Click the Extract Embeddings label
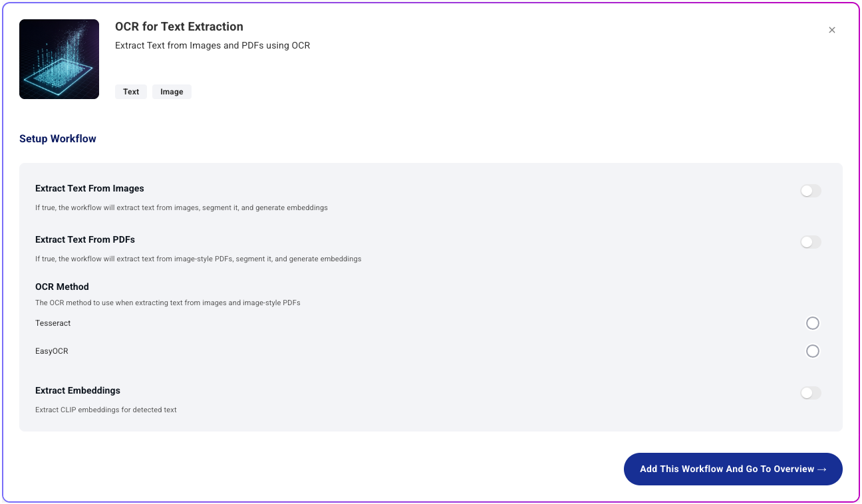Screen dimensions: 862x504 (x=78, y=390)
